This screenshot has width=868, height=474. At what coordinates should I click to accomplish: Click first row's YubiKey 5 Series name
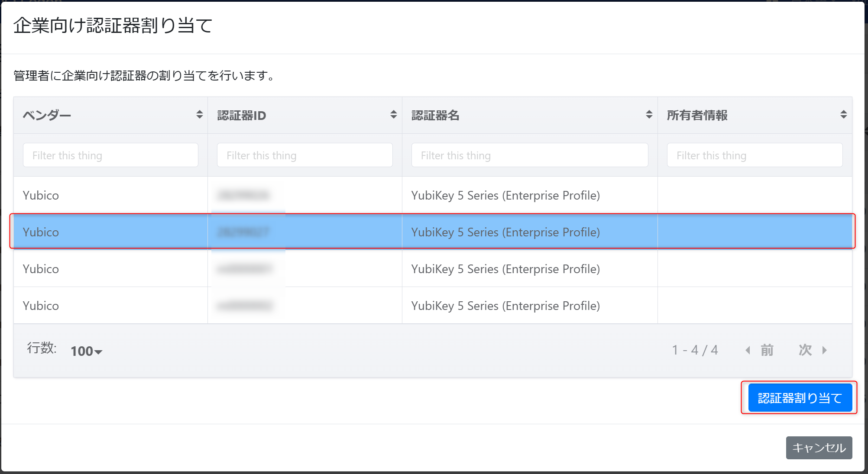(x=505, y=195)
